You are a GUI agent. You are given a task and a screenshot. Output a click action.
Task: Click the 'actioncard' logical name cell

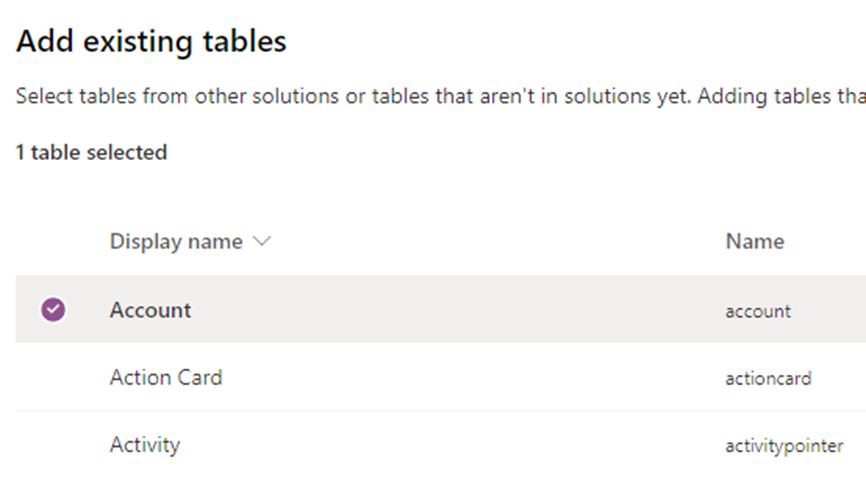click(768, 379)
